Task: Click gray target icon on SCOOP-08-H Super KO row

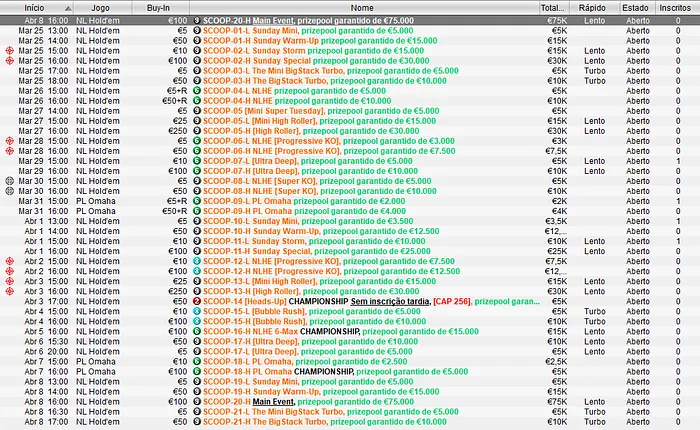Action: click(9, 191)
